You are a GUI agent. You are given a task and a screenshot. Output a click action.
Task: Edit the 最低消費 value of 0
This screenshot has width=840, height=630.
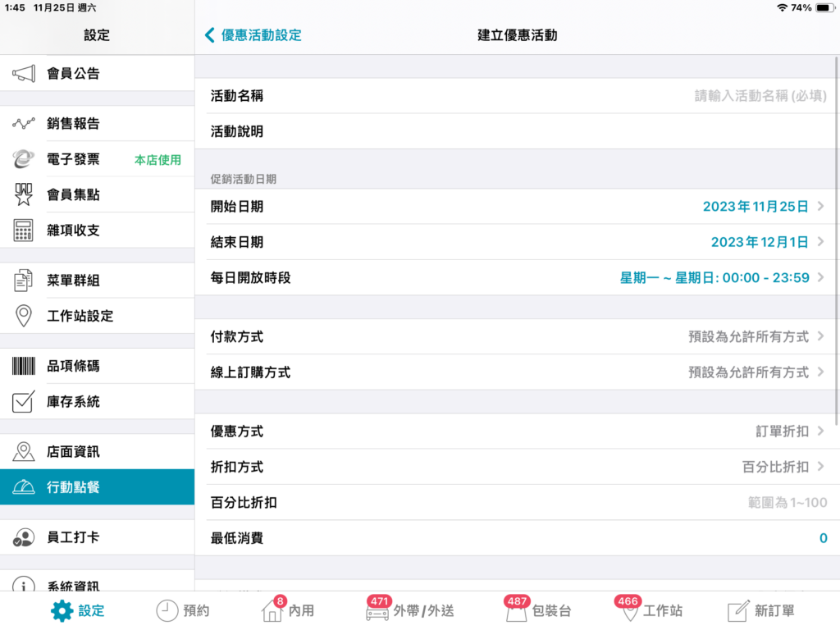(x=823, y=538)
